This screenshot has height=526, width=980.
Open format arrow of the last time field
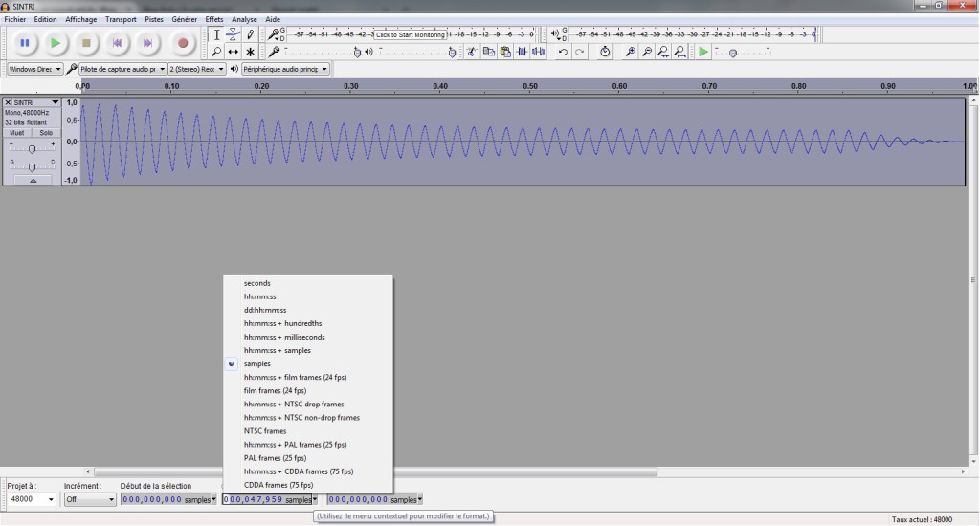coord(420,500)
